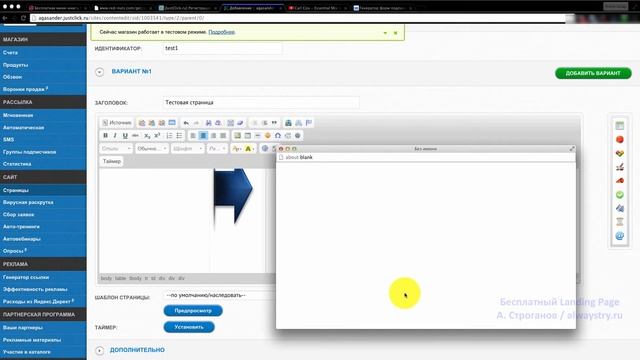Open the font size dropdown
Screen dimensions: 640x360
[217, 149]
